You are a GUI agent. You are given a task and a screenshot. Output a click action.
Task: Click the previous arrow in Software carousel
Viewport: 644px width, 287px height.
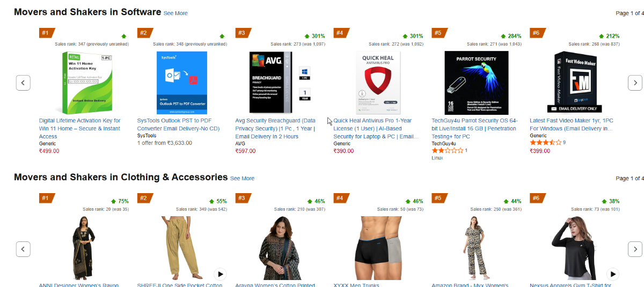pos(23,83)
